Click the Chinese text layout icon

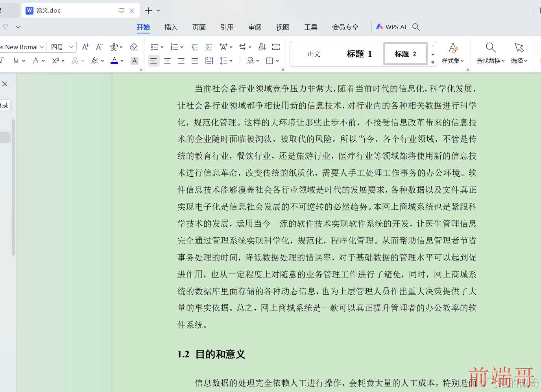(223, 47)
